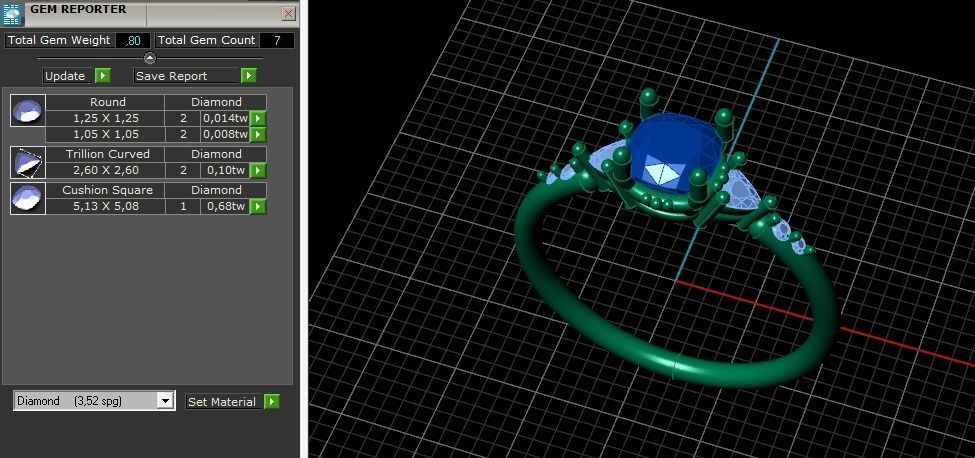Viewport: 975px width, 458px height.
Task: Select the Trillion Curved gem thumbnail
Action: coord(28,163)
